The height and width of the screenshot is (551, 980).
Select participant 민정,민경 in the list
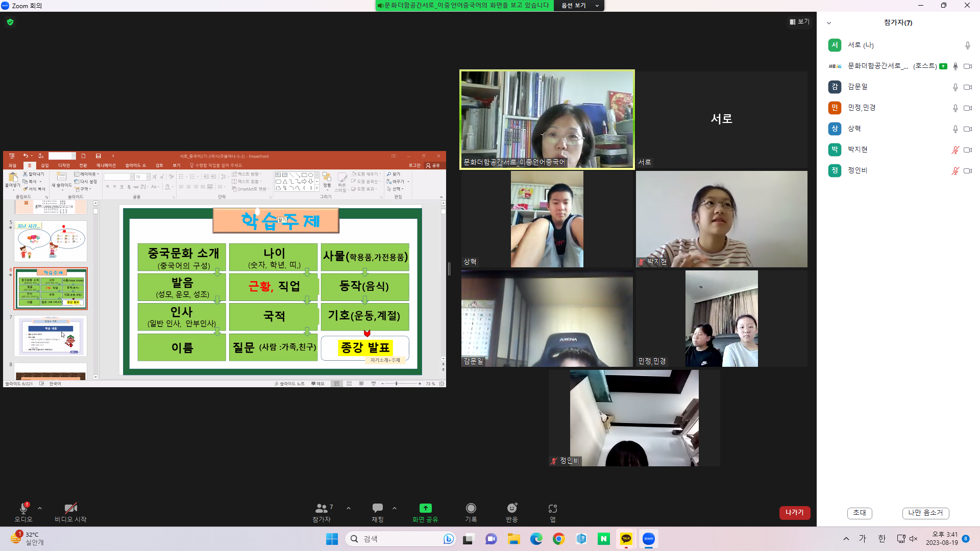click(898, 108)
